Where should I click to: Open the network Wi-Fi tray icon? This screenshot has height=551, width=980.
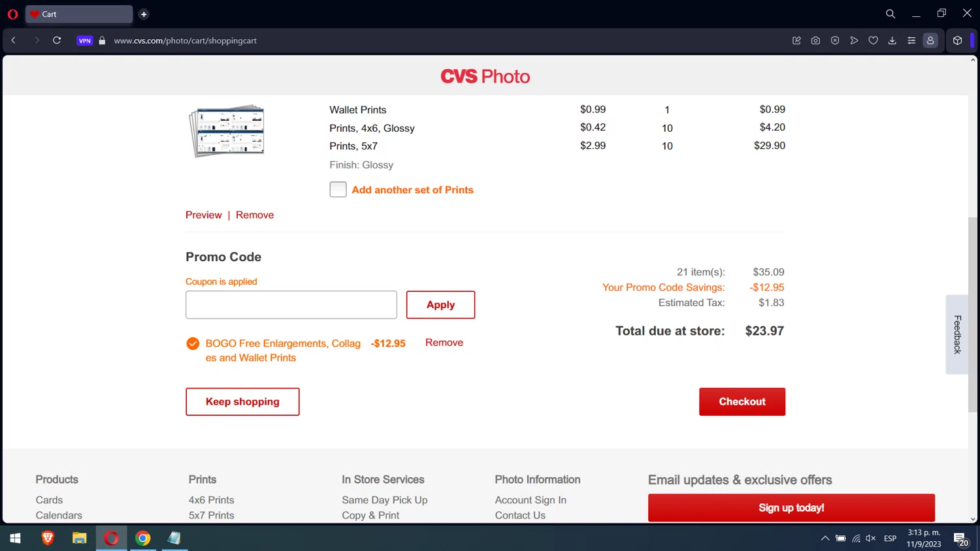tap(856, 539)
